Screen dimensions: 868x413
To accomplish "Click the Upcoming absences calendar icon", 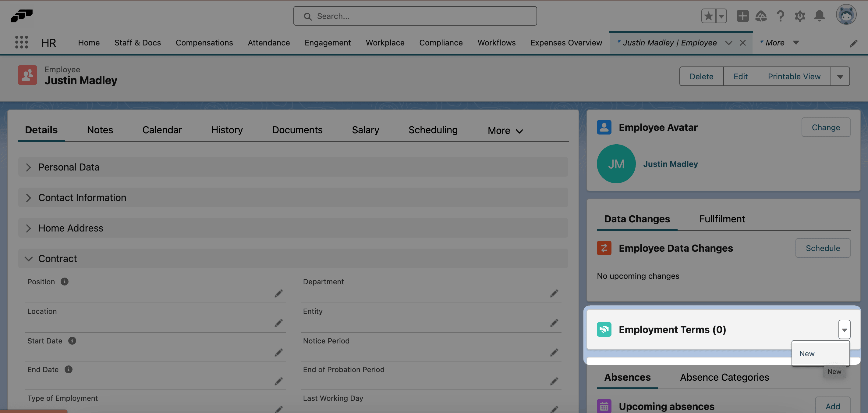I will click(x=604, y=406).
